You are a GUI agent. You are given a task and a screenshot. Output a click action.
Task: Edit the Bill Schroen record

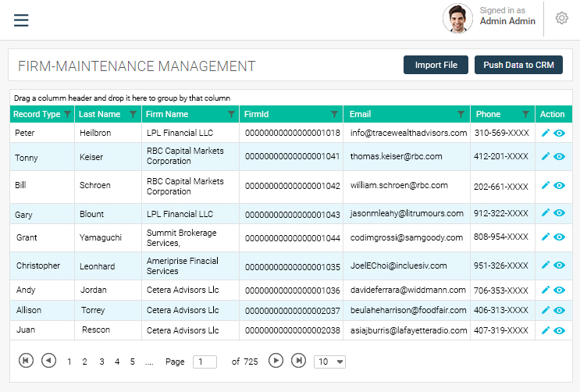(545, 185)
